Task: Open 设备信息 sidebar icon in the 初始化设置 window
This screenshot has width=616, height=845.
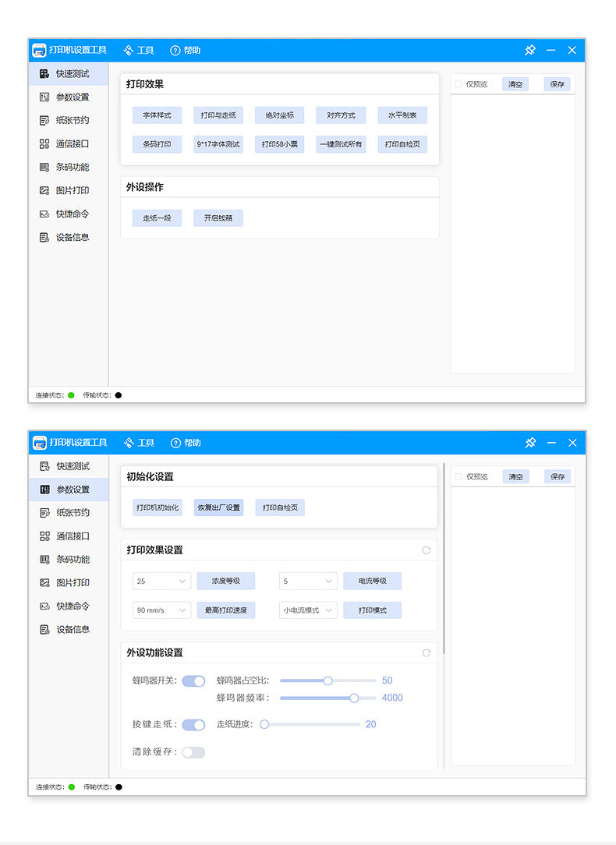Action: click(44, 629)
